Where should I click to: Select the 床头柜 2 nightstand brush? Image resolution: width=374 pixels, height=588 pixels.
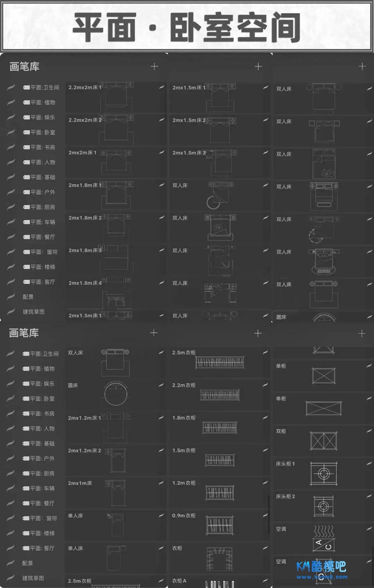pyautogui.click(x=323, y=506)
